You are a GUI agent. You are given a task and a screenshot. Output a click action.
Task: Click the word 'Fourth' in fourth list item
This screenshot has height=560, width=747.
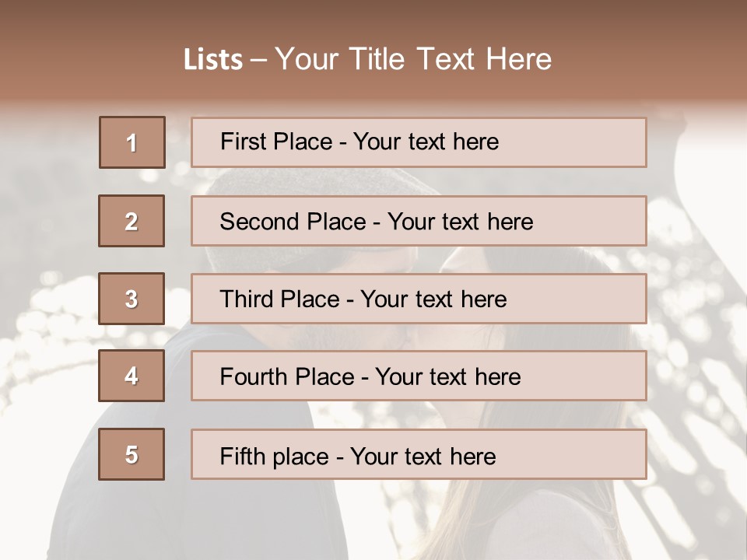(x=254, y=376)
